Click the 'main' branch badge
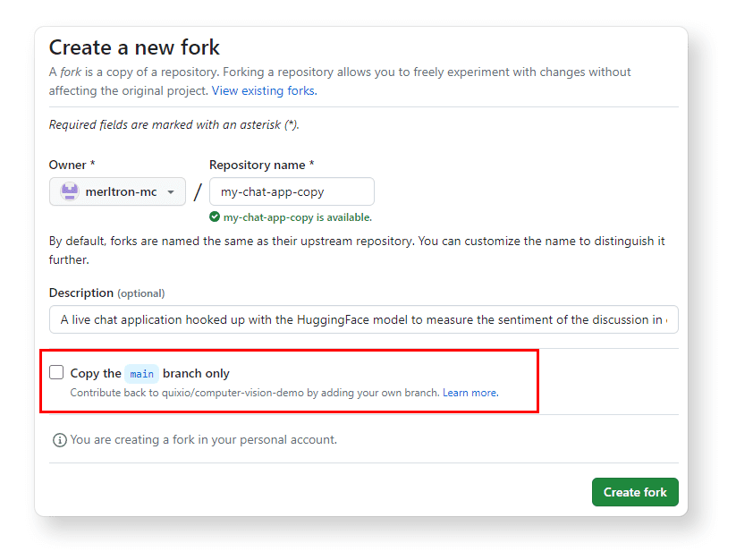Screen dimensions: 736x560 pyautogui.click(x=141, y=372)
